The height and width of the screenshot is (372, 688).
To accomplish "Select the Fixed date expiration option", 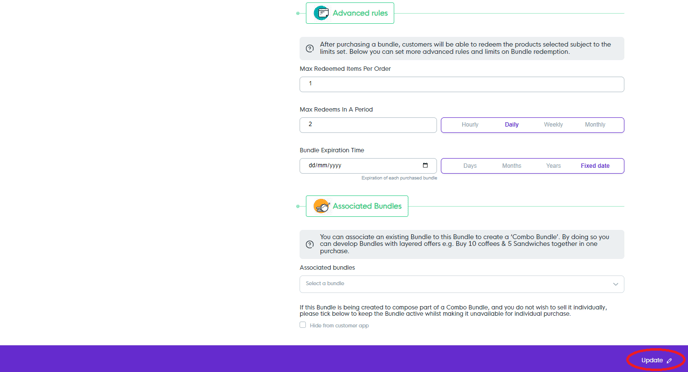I will click(x=595, y=166).
